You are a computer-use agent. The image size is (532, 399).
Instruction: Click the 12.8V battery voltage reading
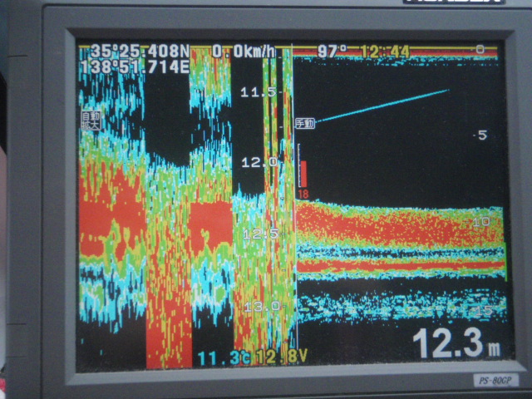(281, 357)
